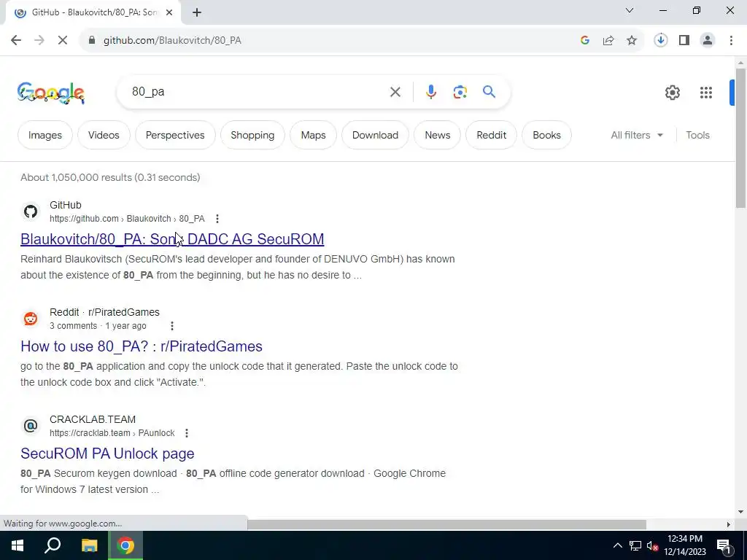Screen dimensions: 747x560
Task: Open the Chrome three-dot menu
Action: click(731, 41)
